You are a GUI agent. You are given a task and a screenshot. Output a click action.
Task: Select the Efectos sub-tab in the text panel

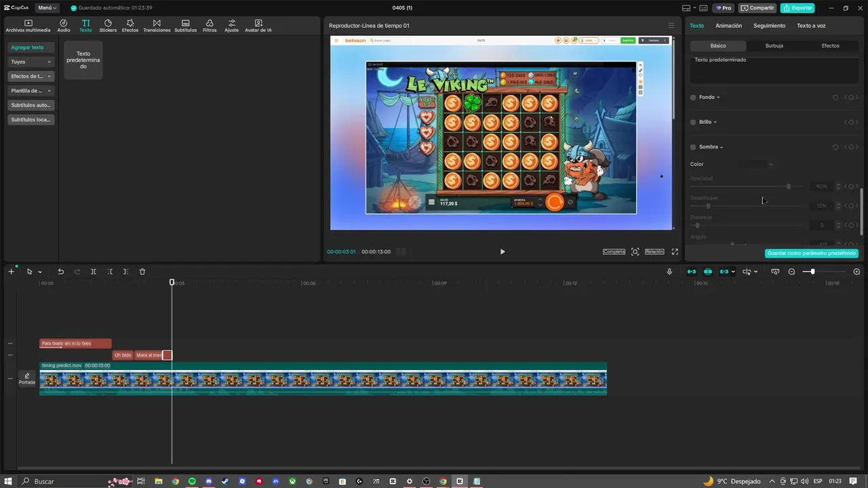[x=830, y=46]
